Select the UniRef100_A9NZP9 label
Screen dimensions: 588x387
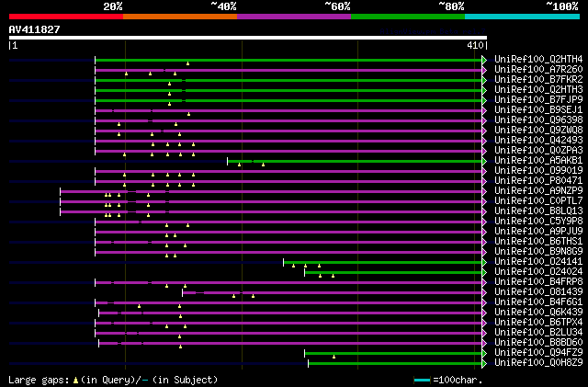coord(538,190)
